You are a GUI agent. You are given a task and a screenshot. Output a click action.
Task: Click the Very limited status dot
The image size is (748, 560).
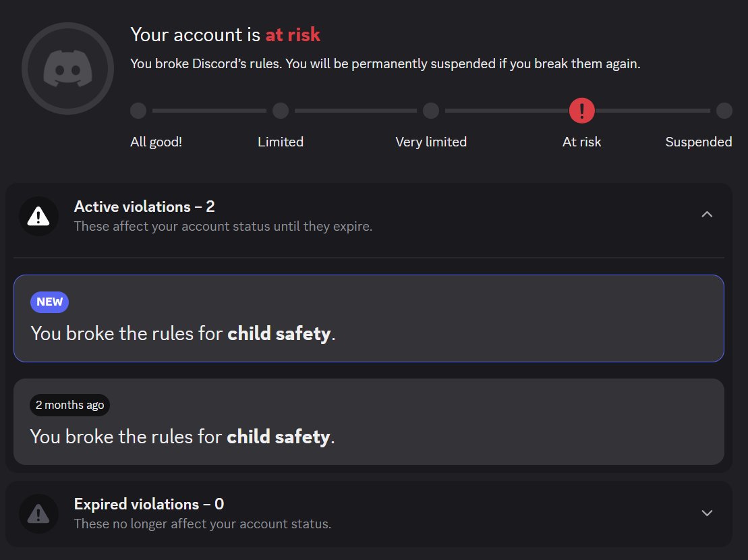431,111
